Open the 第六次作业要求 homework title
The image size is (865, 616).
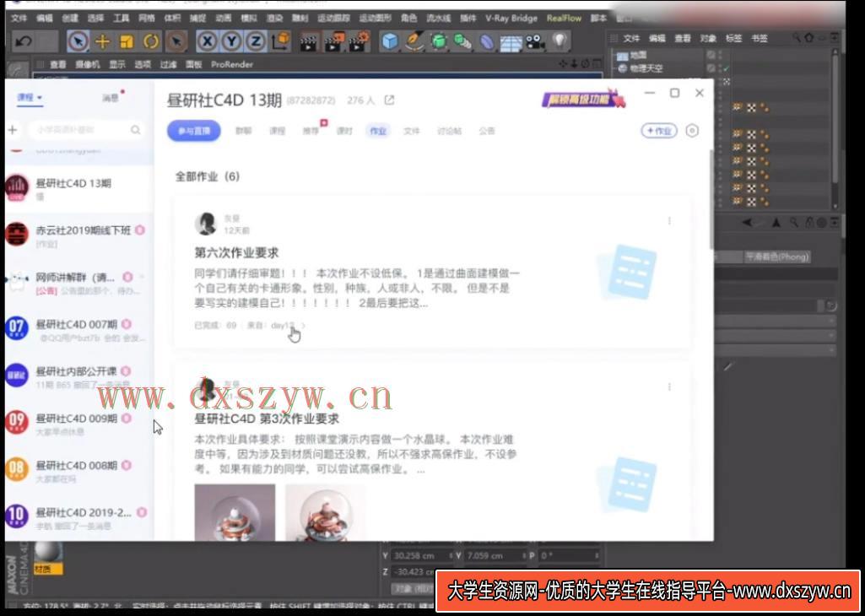pos(236,253)
